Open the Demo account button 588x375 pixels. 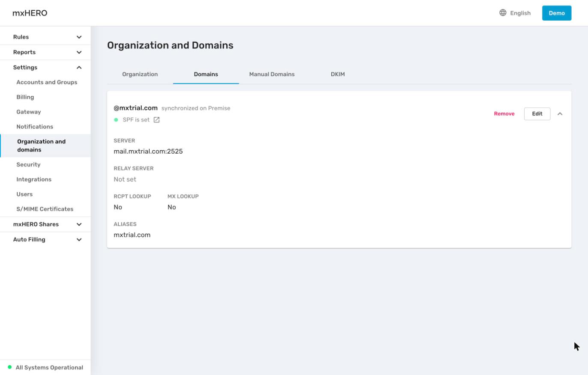point(557,13)
